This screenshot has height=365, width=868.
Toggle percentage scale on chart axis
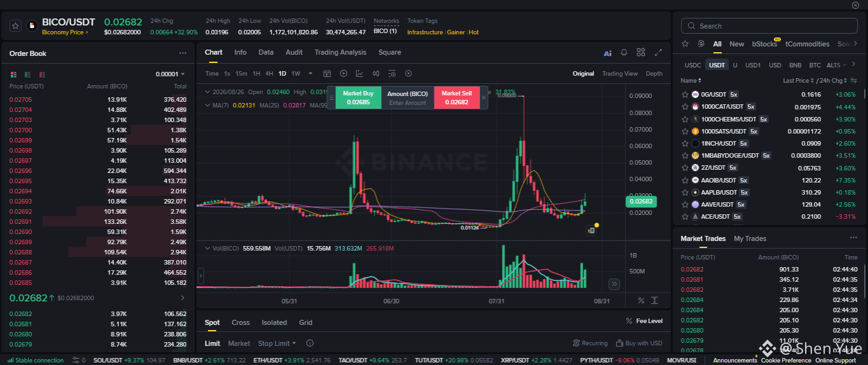pos(641,300)
